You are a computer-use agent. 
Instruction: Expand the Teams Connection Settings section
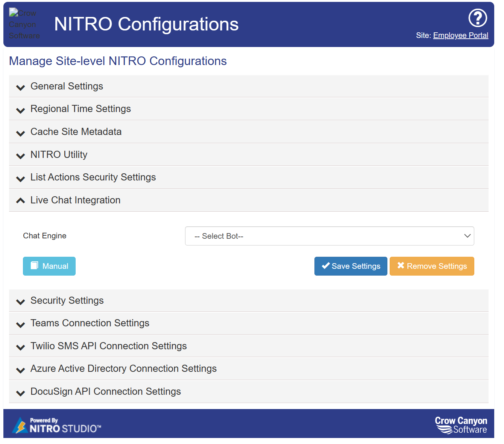[90, 323]
